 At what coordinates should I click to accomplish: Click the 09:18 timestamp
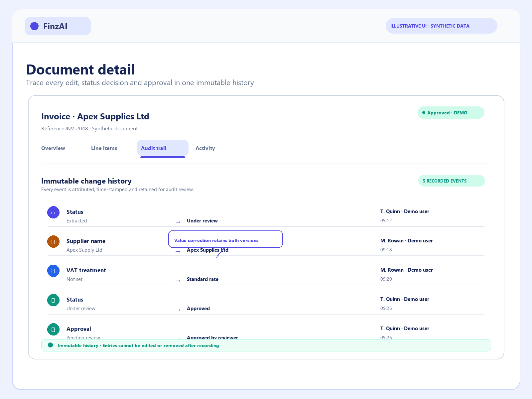point(386,250)
